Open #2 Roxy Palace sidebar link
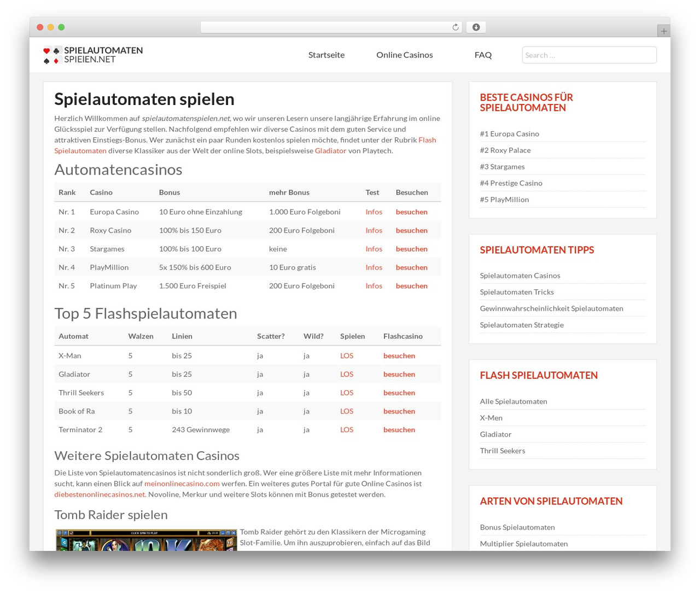700x593 pixels. [x=505, y=150]
